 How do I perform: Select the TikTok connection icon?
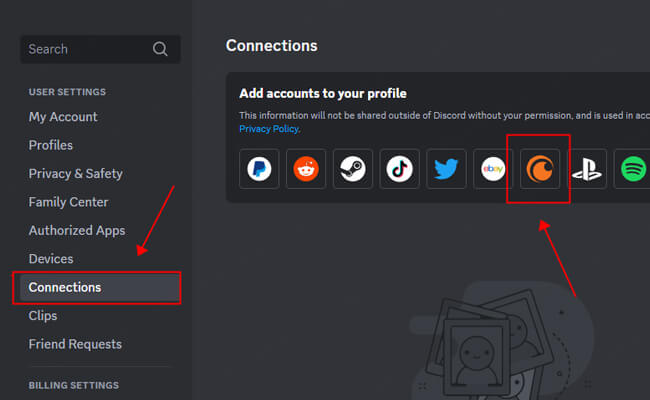point(400,169)
